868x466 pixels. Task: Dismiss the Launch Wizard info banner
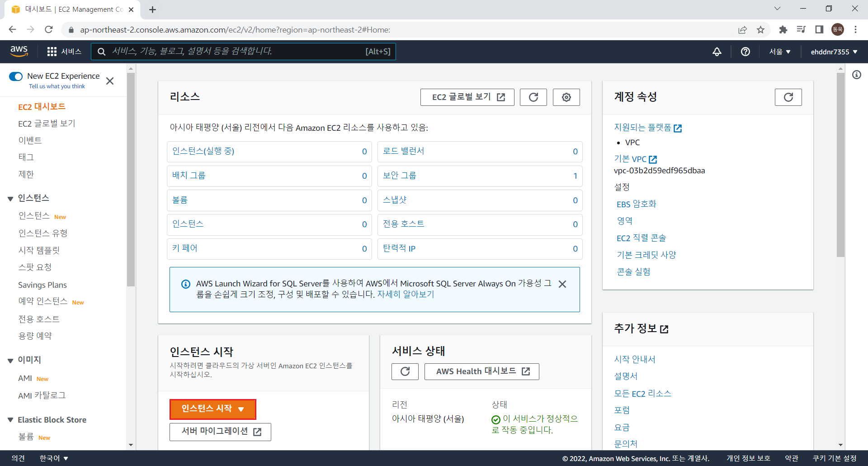tap(562, 284)
